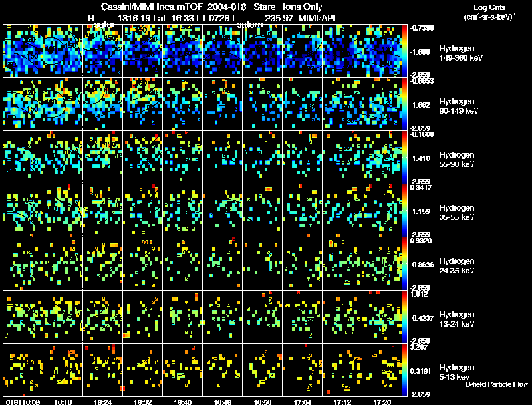Image resolution: width=532 pixels, height=405 pixels.
Task: Click the 16:48 time axis label
Action: [x=223, y=402]
